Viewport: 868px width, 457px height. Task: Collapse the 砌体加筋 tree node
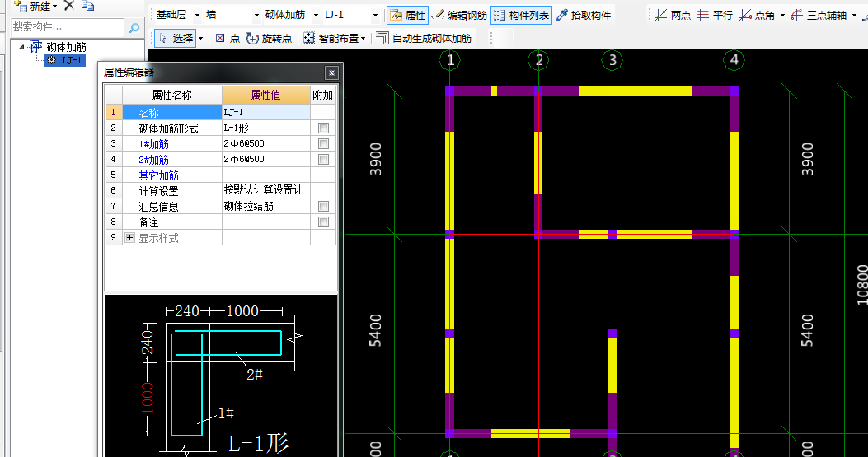pos(21,47)
